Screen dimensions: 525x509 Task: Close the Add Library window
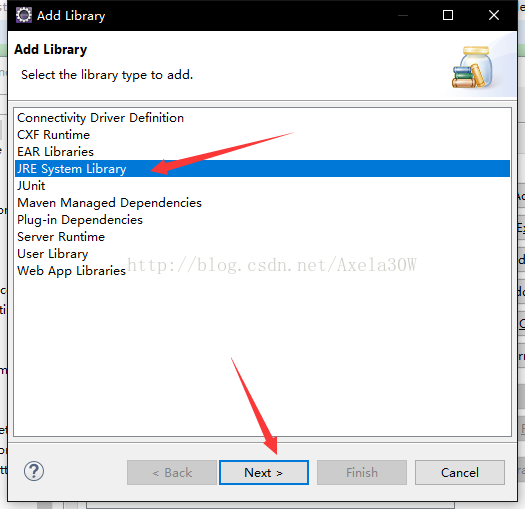pos(494,15)
